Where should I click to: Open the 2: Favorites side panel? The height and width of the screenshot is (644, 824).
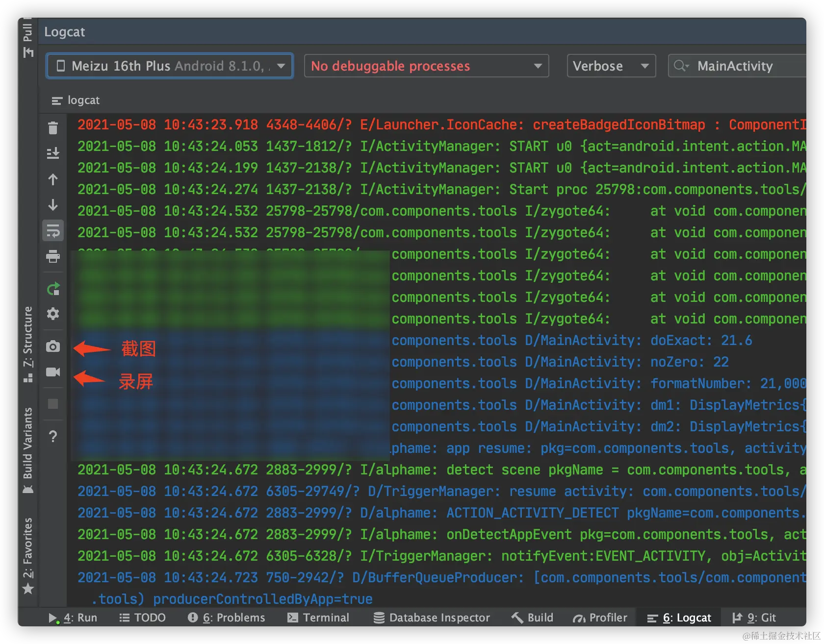[x=28, y=555]
